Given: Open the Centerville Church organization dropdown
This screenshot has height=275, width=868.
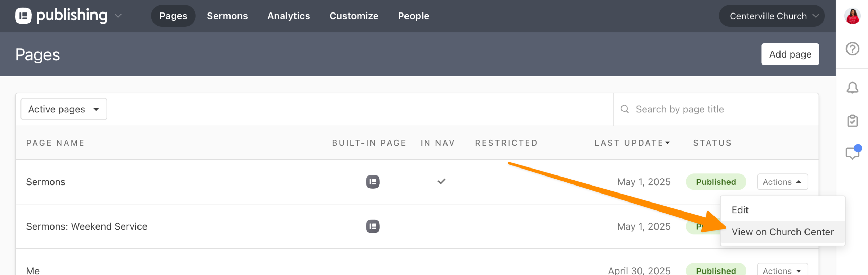Looking at the screenshot, I should click(x=771, y=16).
